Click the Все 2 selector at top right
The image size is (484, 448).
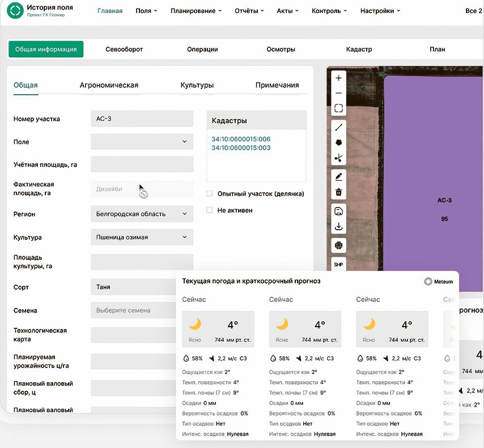click(474, 11)
